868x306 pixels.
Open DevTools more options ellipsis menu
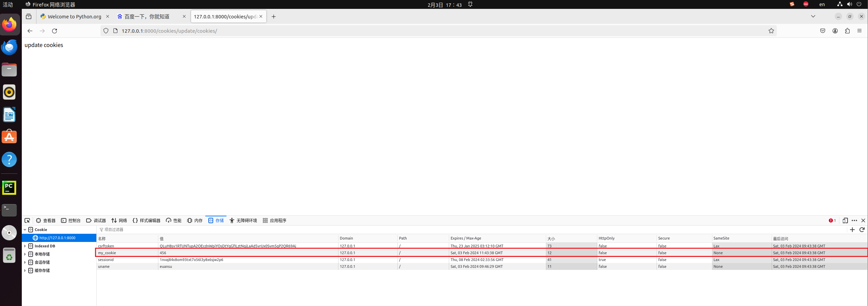tap(854, 220)
